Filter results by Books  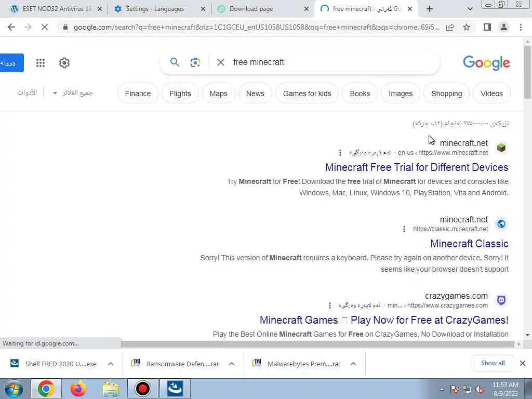(360, 94)
